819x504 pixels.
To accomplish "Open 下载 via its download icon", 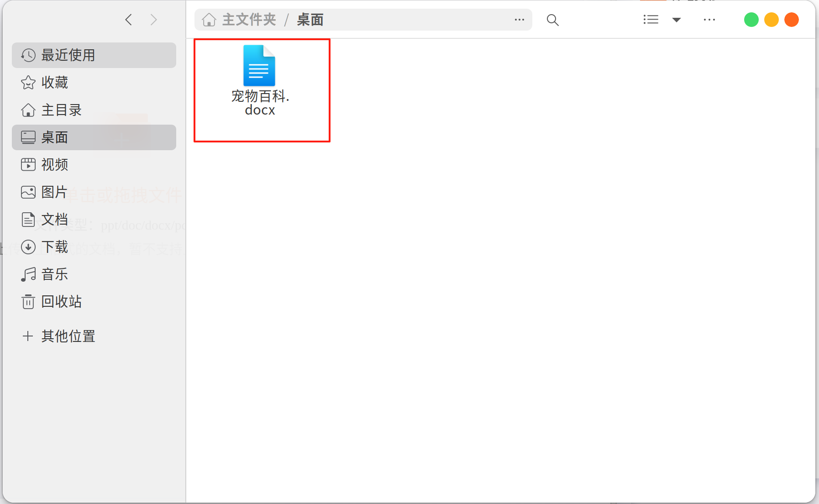I will click(28, 247).
